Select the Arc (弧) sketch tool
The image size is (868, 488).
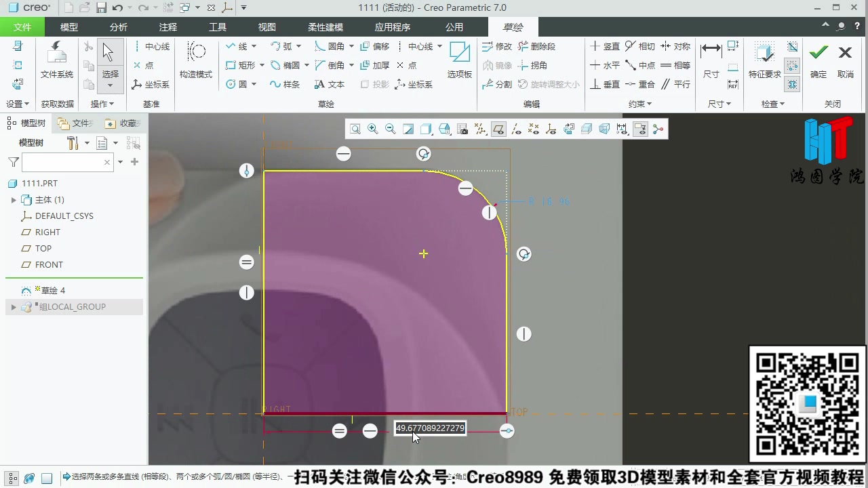[x=281, y=47]
